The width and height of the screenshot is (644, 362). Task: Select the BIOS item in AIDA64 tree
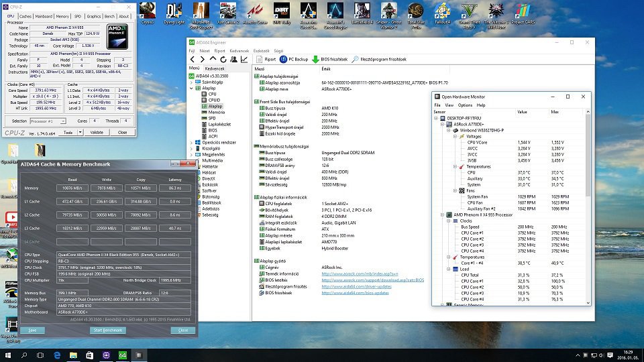(x=213, y=130)
